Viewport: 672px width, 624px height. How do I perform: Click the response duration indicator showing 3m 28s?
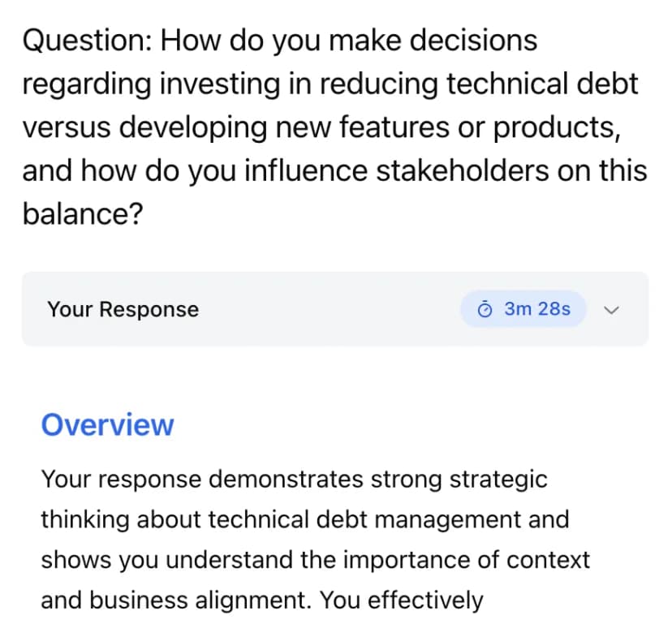tap(523, 309)
